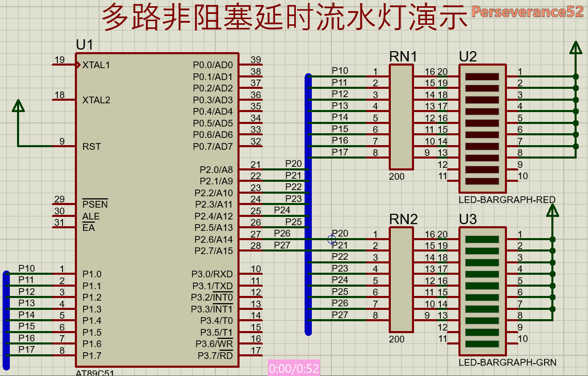Select the LED-BARGRAPH-GRN component U3
Screen dimensions: 588x376
[483, 289]
